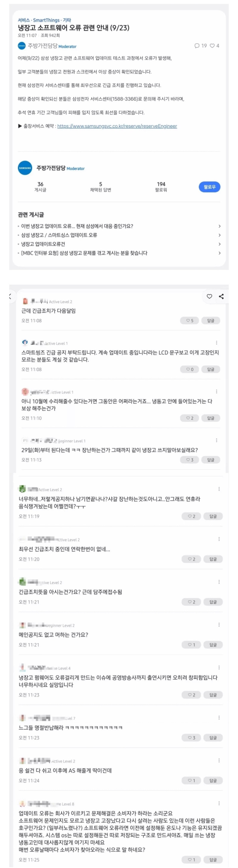This screenshot has height=868, width=238.
Task: Open chevron for '삼성 냉장고 / 스마트싱스 업데이트 오류'
Action: [220, 235]
